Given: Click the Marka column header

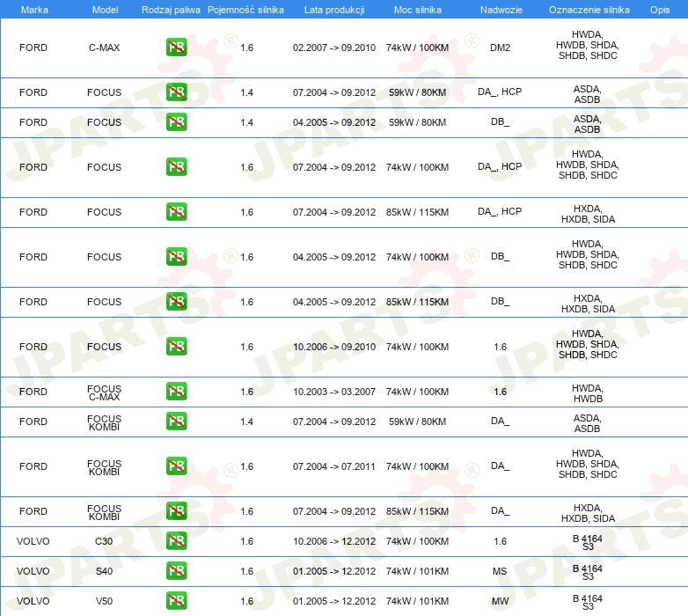Looking at the screenshot, I should coord(34,10).
